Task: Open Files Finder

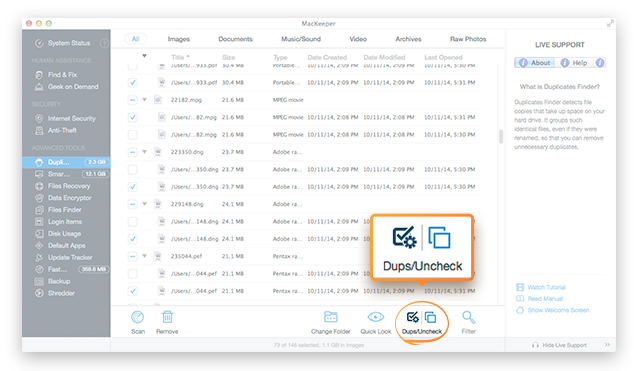Action: (59, 210)
